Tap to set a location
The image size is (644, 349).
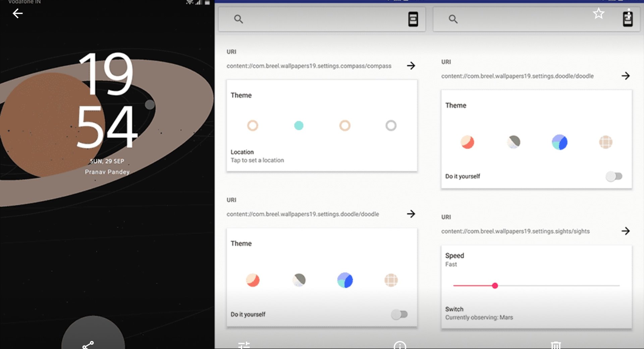pyautogui.click(x=257, y=156)
